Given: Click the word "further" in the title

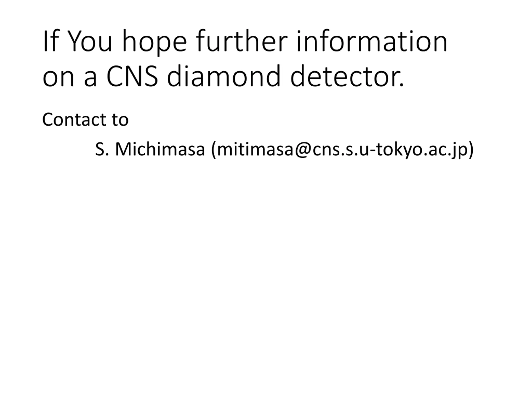Looking at the screenshot, I should (x=242, y=41).
